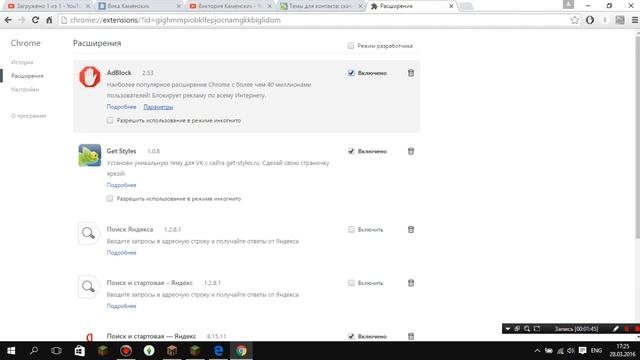Check Включить for disabled Поиск и стартовая – Яндекс 1.2.8.1

pos(351,283)
